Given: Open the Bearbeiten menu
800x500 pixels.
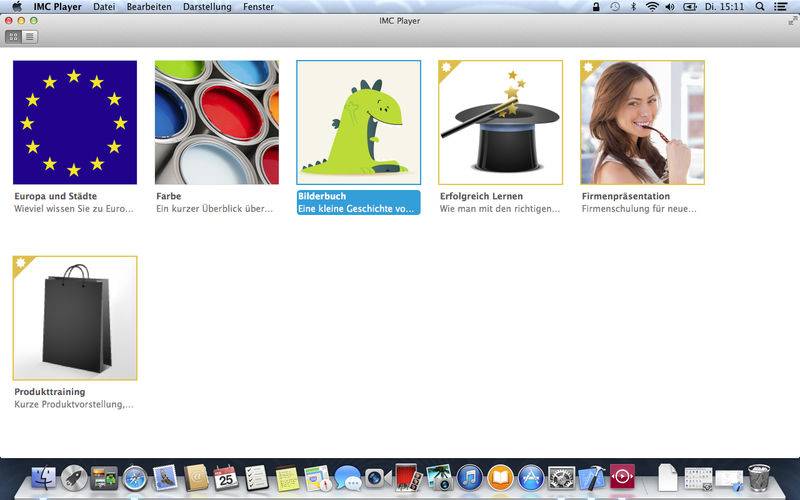Looking at the screenshot, I should point(149,7).
